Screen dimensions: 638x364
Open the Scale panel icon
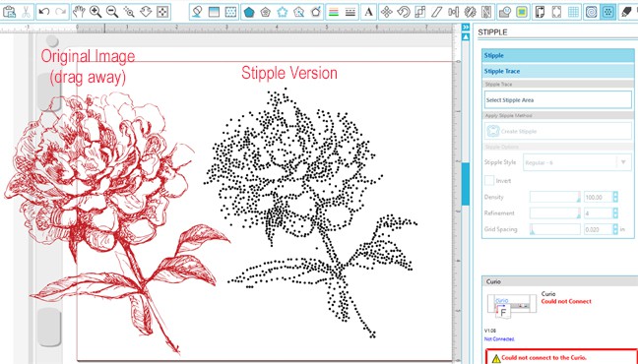419,12
